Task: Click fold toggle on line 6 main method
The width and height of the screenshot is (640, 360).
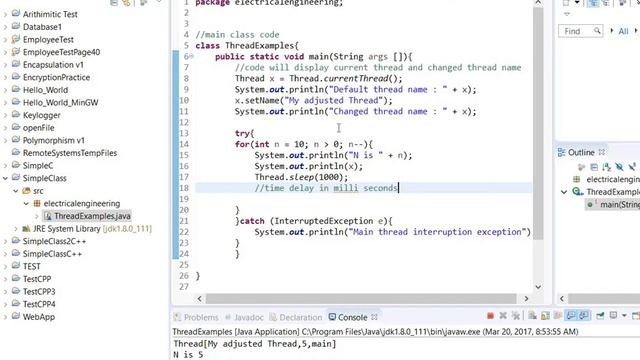Action: [192, 57]
